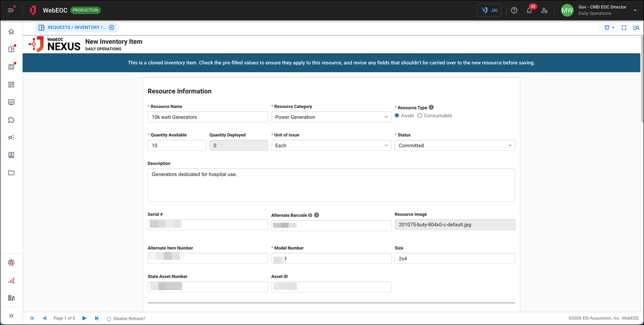The image size is (644, 325).
Task: Open the map icon in sidebar
Action: pos(11,67)
